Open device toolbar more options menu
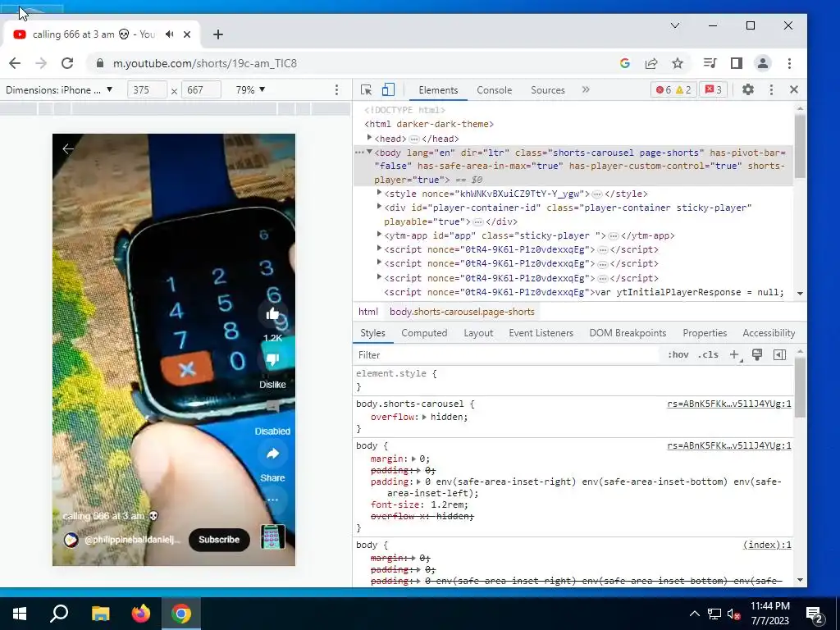The height and width of the screenshot is (630, 840). pyautogui.click(x=336, y=89)
